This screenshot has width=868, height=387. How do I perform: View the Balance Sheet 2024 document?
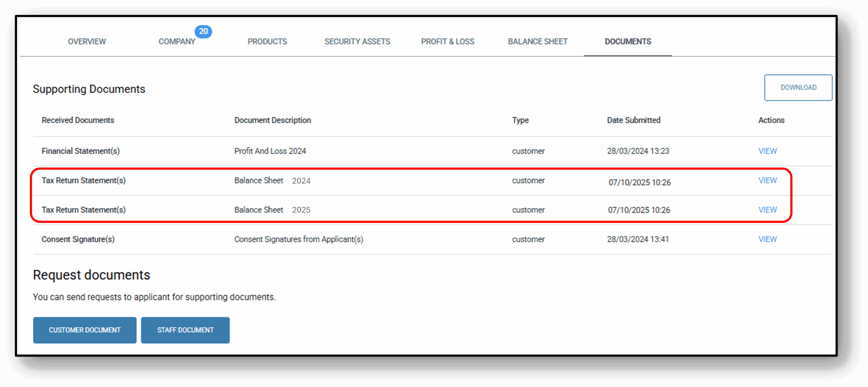767,181
